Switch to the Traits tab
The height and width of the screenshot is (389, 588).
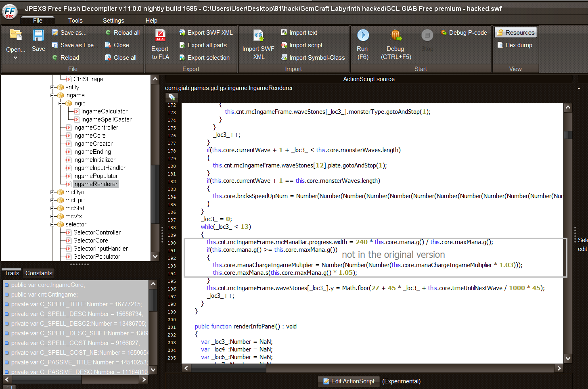(x=12, y=273)
